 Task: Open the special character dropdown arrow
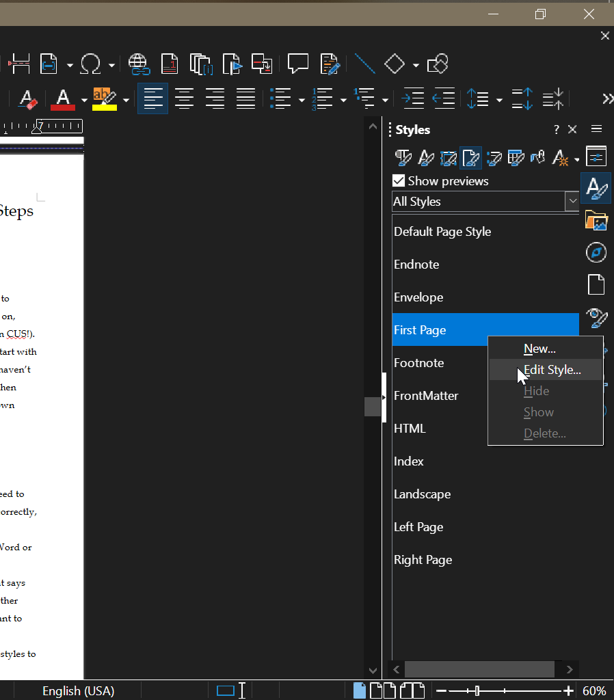pos(111,65)
